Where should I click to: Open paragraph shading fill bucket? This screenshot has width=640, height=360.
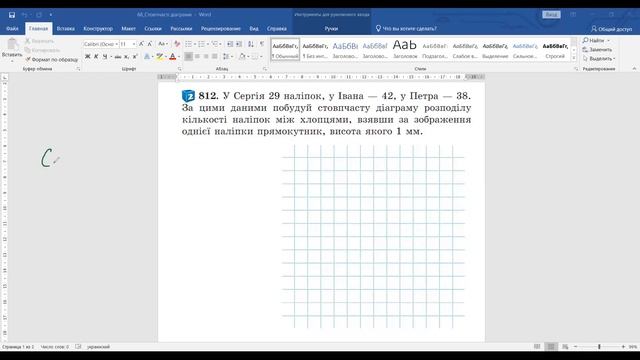pos(242,56)
